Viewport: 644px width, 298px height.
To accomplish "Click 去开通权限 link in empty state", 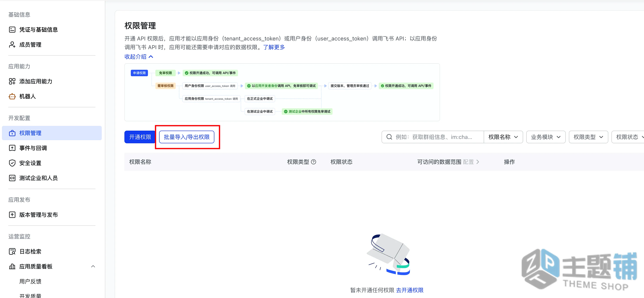I will tap(410, 290).
